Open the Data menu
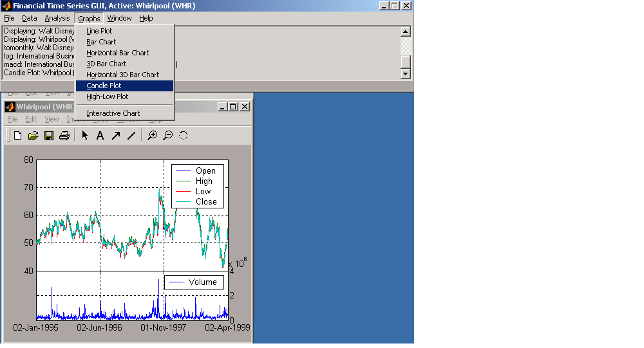The width and height of the screenshot is (644, 348). click(x=29, y=18)
